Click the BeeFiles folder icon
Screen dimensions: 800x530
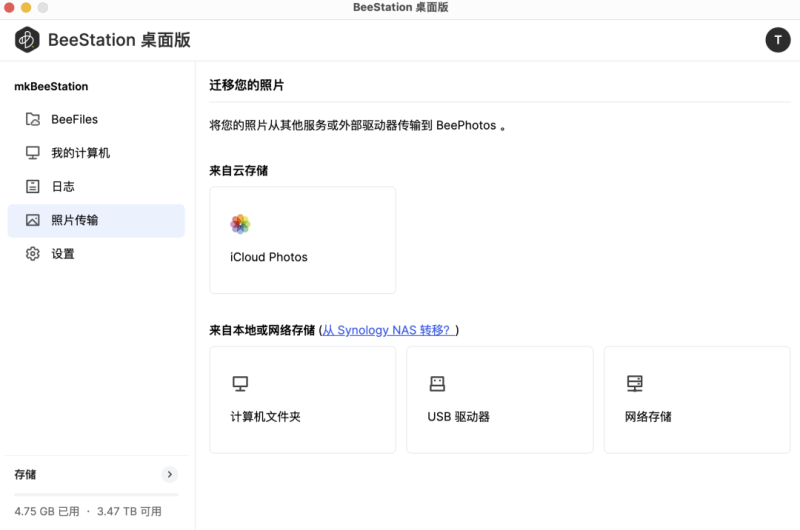pos(33,119)
